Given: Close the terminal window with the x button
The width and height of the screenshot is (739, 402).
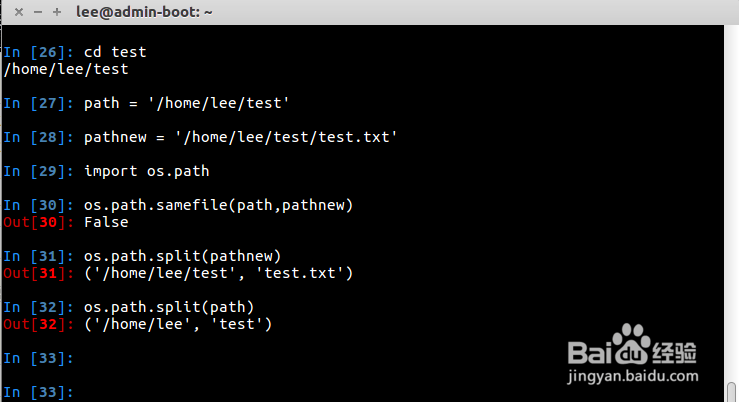Looking at the screenshot, I should point(12,12).
